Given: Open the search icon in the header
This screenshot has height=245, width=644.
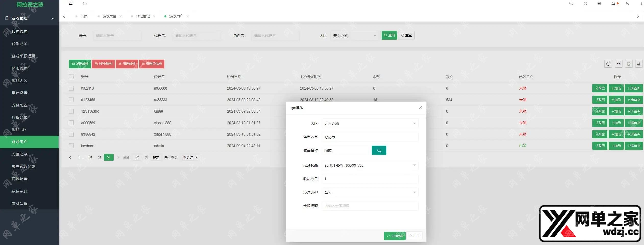Looking at the screenshot, I should tap(571, 3).
